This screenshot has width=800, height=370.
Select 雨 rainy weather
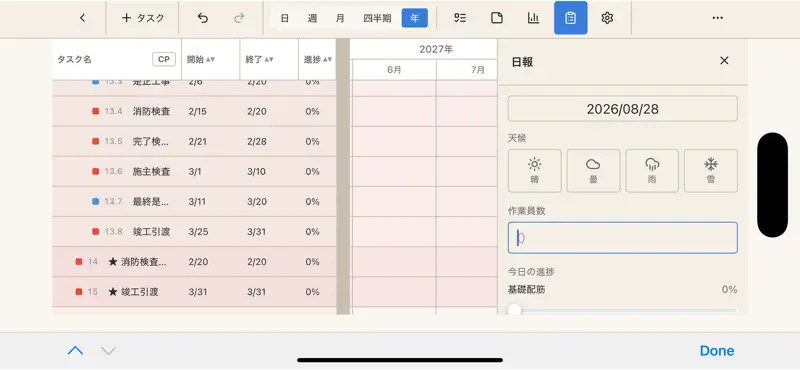point(652,171)
